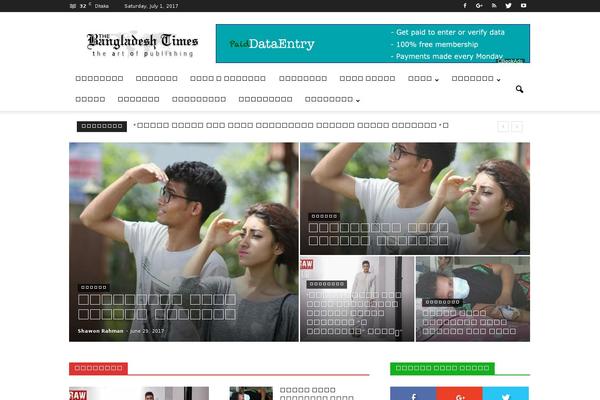Open the scrolling ticker headline link
Image resolution: width=600 pixels, height=400 pixels.
point(291,126)
